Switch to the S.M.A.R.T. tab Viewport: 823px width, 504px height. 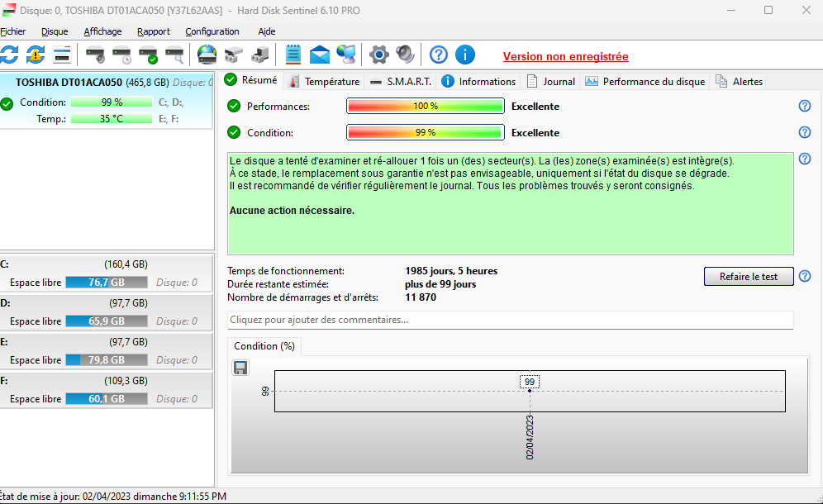401,81
